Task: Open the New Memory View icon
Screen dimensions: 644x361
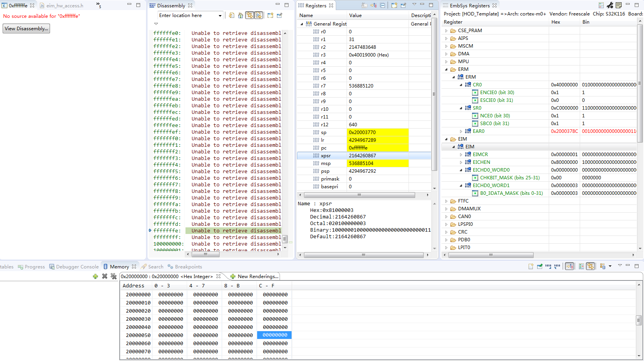Action: coord(531,266)
